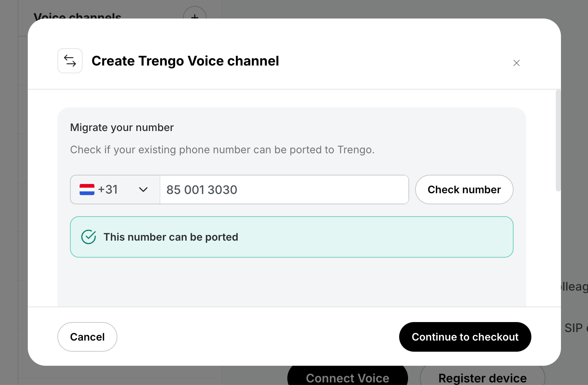
Task: Click the Check number button
Action: 464,190
